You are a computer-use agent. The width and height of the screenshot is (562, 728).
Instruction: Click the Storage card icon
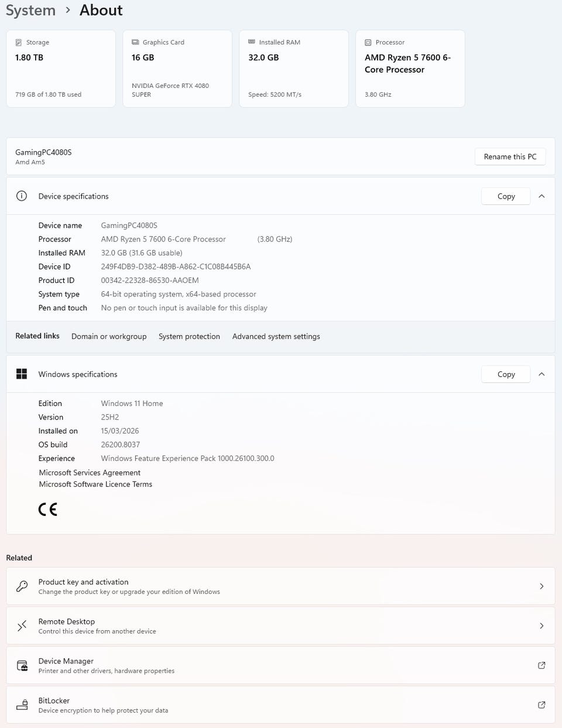tap(19, 42)
